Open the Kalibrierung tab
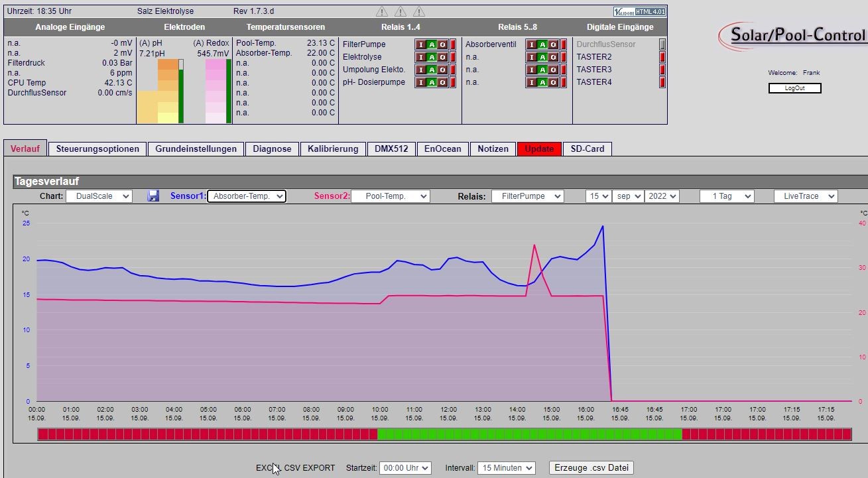The height and width of the screenshot is (478, 868). click(x=333, y=149)
